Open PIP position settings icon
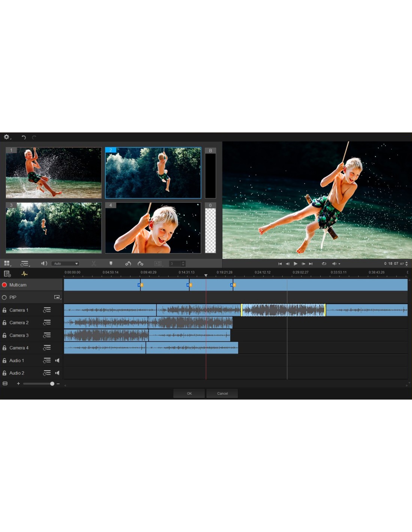The width and height of the screenshot is (412, 532). (x=57, y=297)
